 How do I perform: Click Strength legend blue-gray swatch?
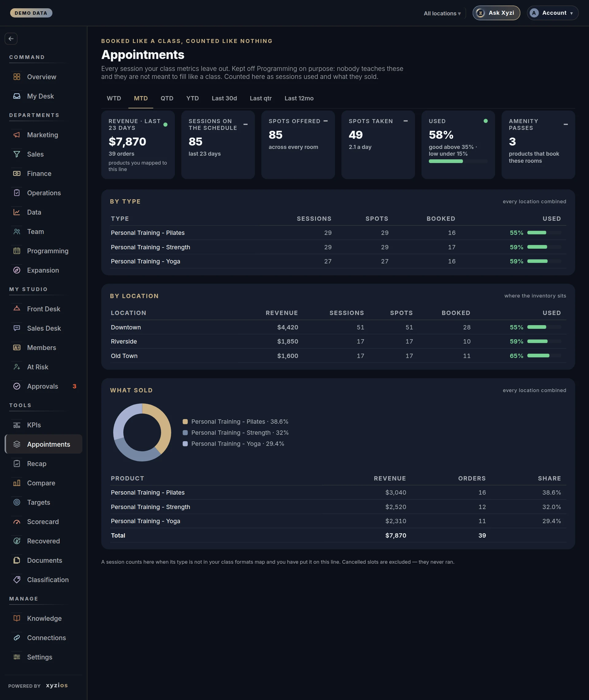click(x=185, y=433)
